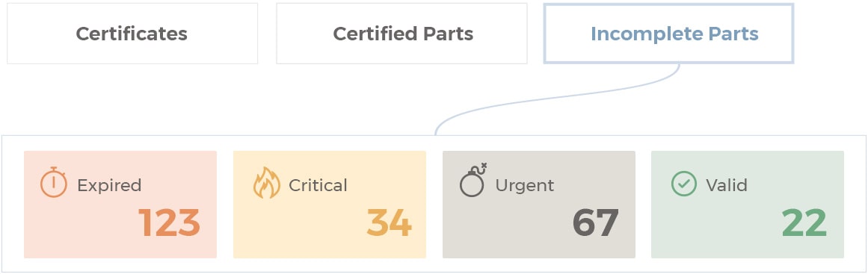Image resolution: width=868 pixels, height=274 pixels.
Task: Click the Valid count 22
Action: (x=804, y=222)
